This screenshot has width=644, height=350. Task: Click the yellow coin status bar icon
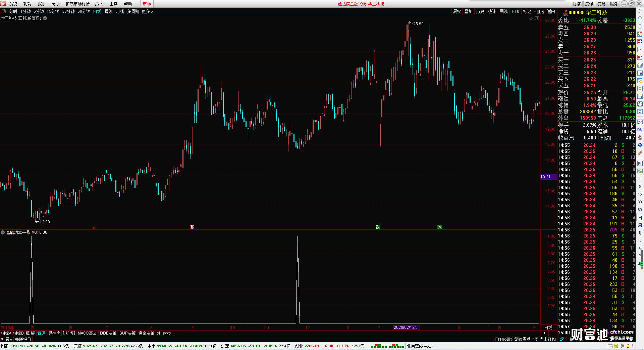[616, 346]
